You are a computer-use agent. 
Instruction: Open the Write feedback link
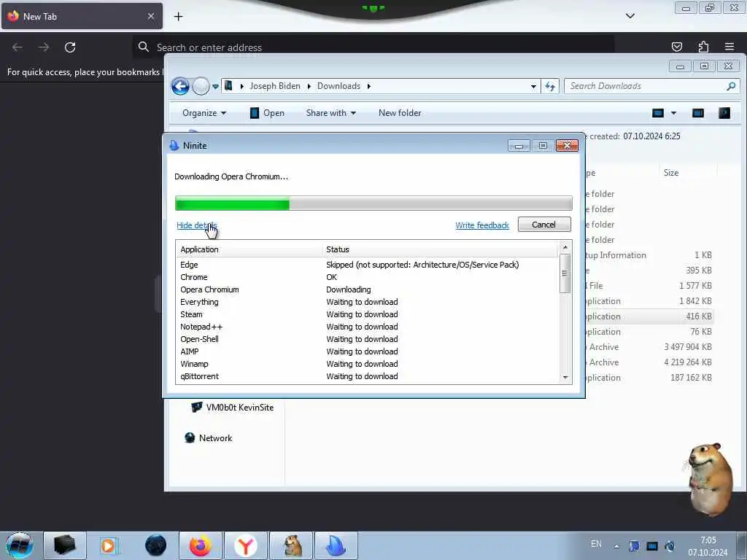point(482,225)
